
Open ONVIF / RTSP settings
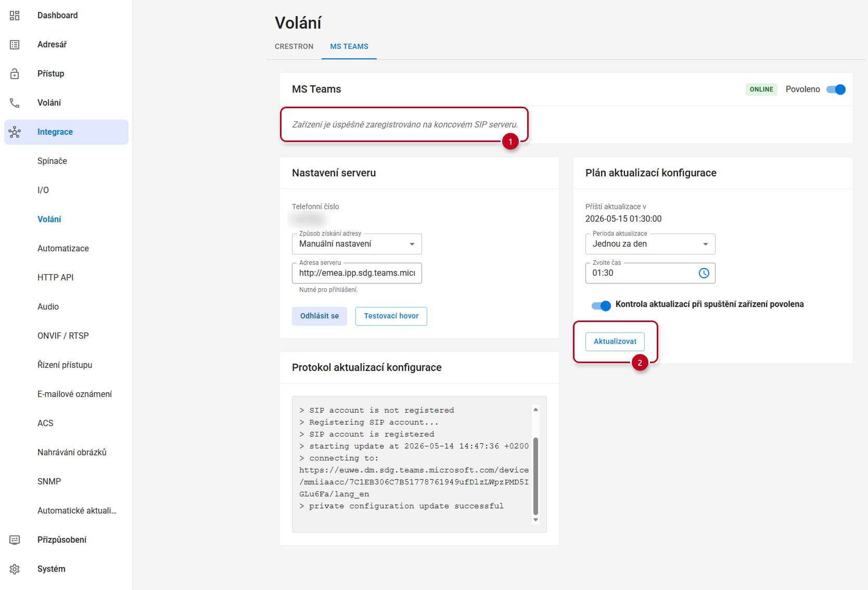(66, 336)
